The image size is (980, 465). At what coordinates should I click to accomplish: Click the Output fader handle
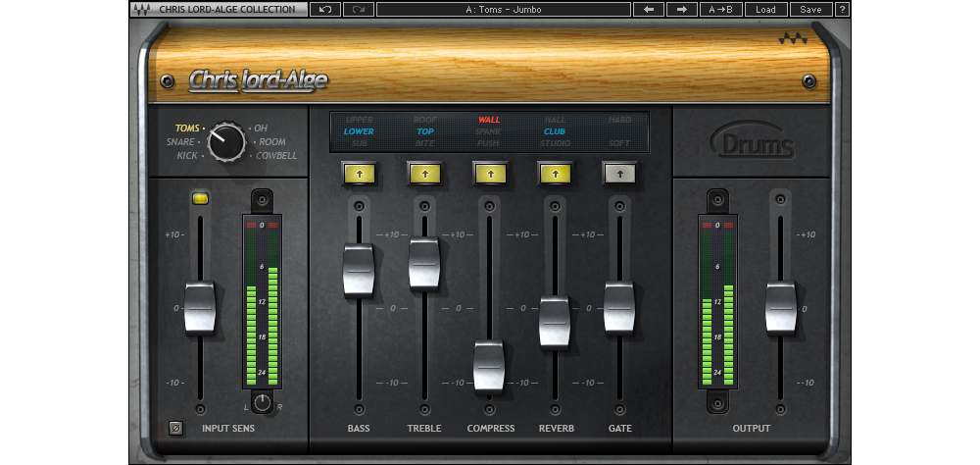click(x=781, y=307)
